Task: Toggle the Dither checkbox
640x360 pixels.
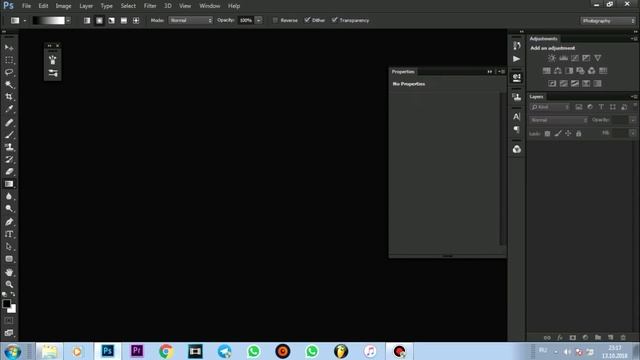Action: pyautogui.click(x=307, y=20)
